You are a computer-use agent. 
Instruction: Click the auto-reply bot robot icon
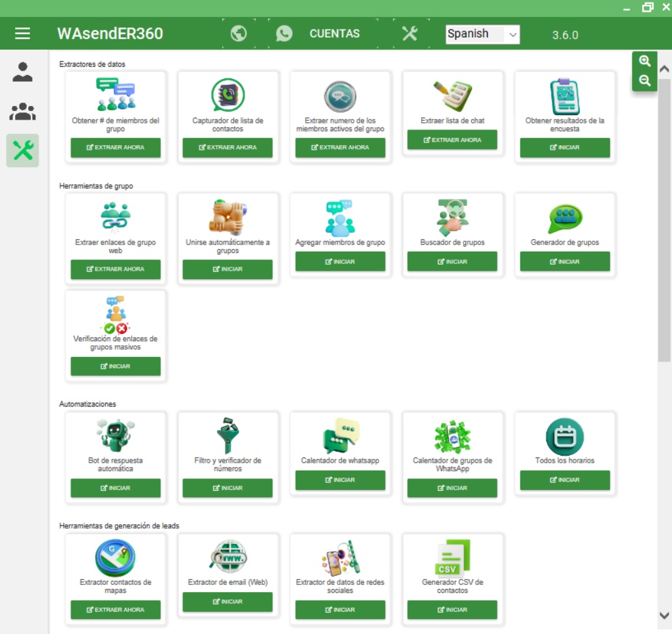point(116,436)
